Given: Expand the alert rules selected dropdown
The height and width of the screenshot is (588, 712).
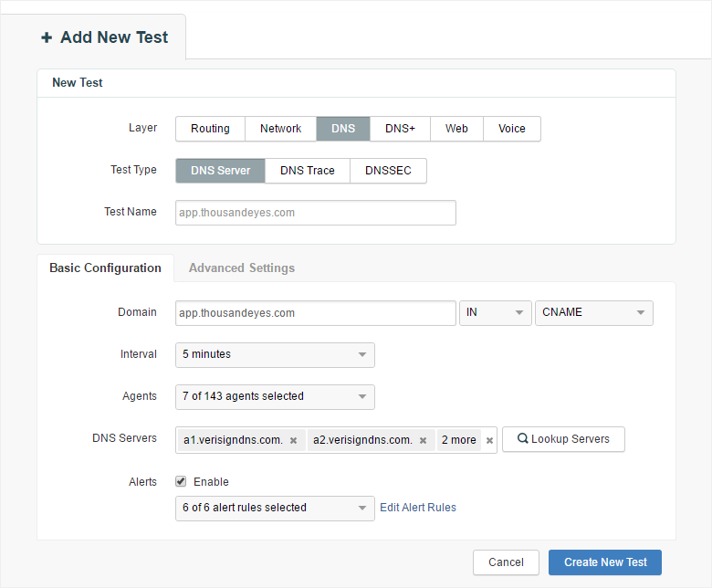Looking at the screenshot, I should coord(275,508).
